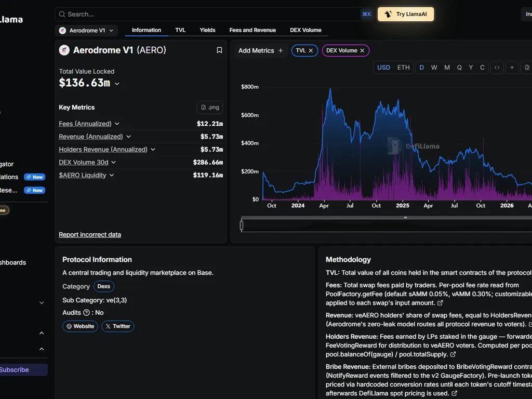Expand sidebar section with downward chevron

click(42, 303)
